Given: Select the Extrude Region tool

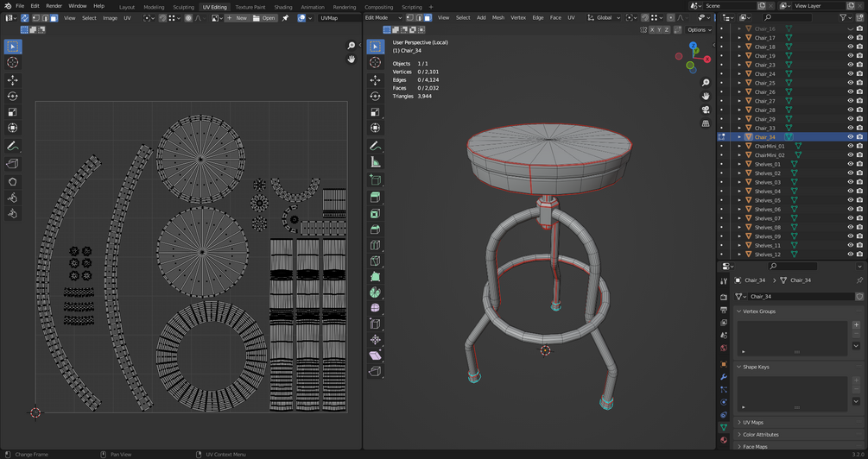Looking at the screenshot, I should 376,198.
